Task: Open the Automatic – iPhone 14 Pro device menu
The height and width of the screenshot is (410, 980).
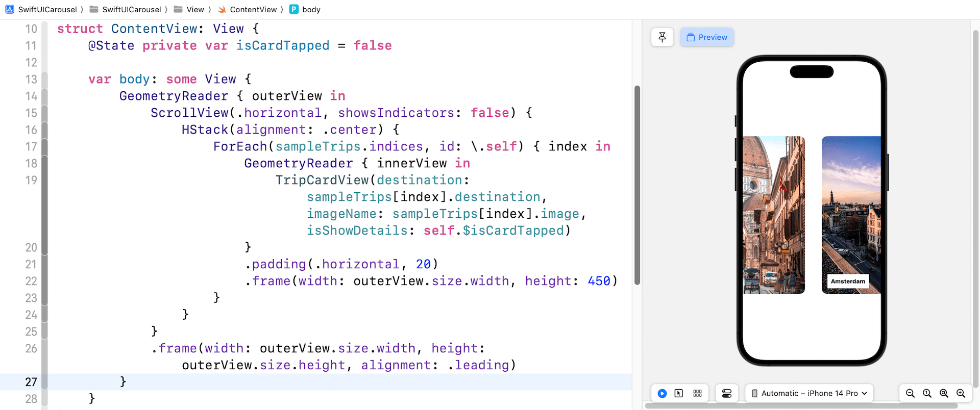Action: [x=810, y=393]
